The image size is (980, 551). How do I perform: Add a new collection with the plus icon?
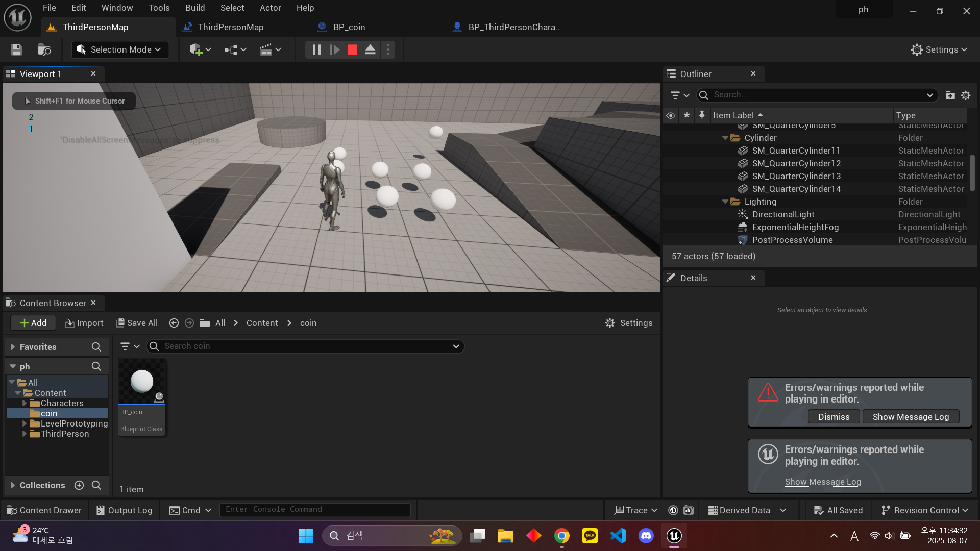pyautogui.click(x=79, y=485)
